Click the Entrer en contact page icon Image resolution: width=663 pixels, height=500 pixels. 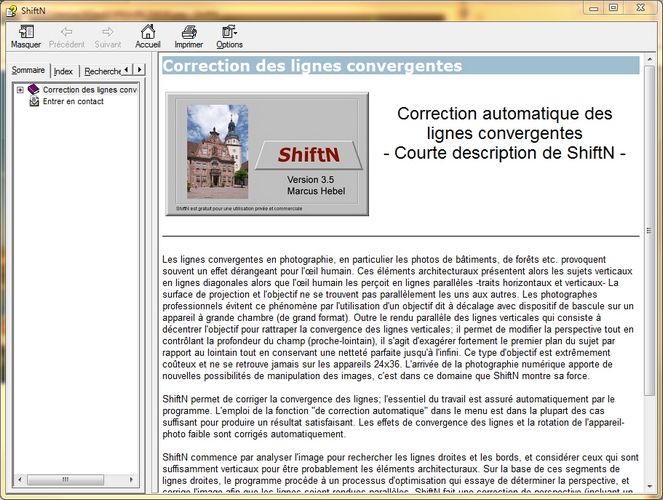(x=34, y=101)
